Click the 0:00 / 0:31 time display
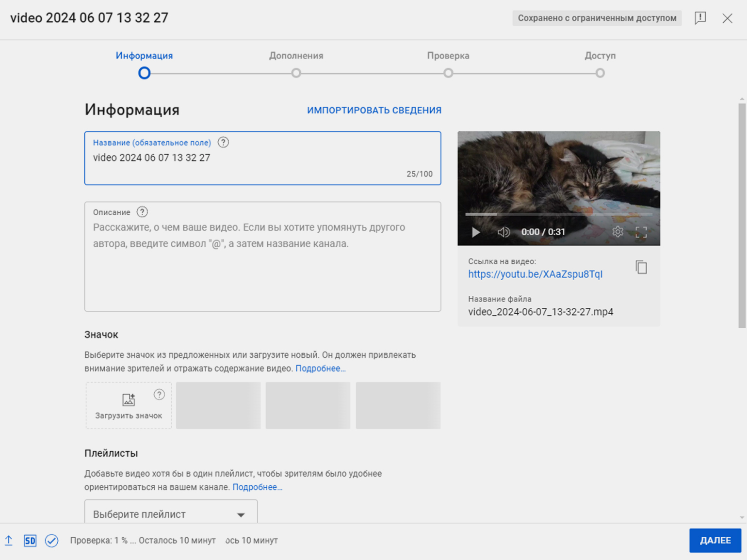 pyautogui.click(x=543, y=232)
